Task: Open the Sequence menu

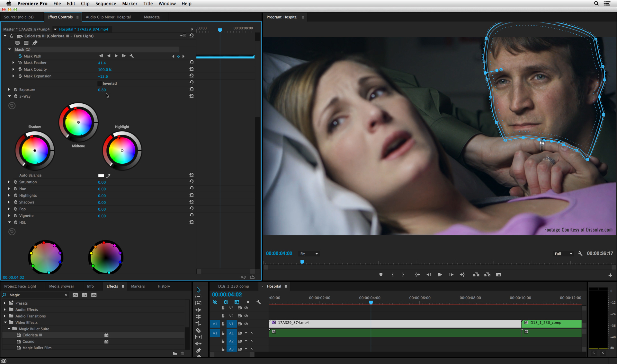Action: coord(105,4)
